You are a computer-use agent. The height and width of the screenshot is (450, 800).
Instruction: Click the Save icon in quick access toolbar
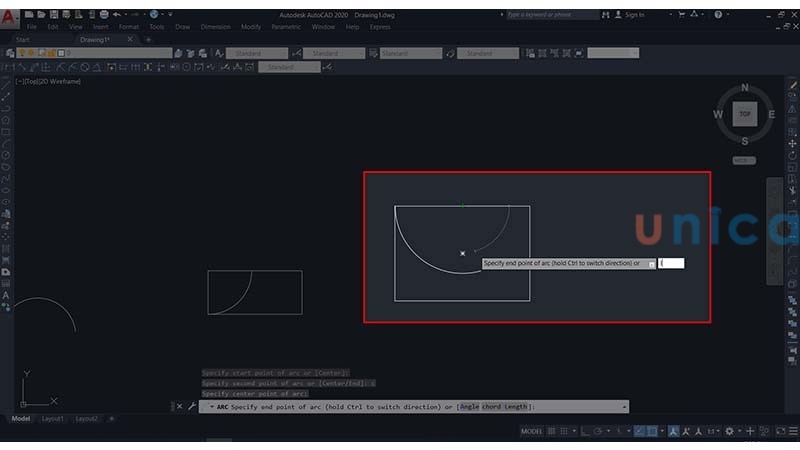[x=54, y=14]
